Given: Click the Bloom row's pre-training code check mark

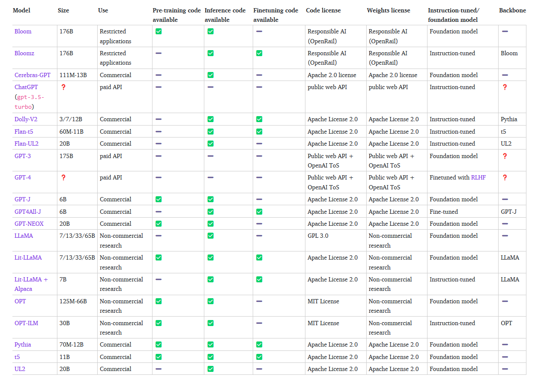Looking at the screenshot, I should point(158,31).
